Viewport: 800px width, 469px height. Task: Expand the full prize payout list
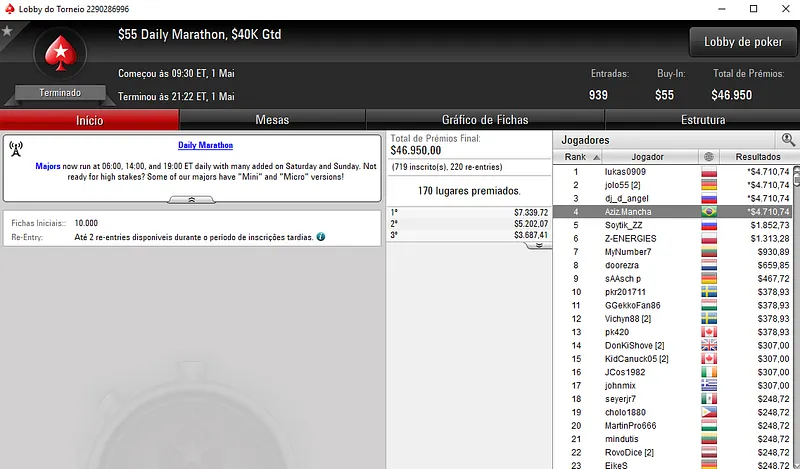tap(539, 245)
